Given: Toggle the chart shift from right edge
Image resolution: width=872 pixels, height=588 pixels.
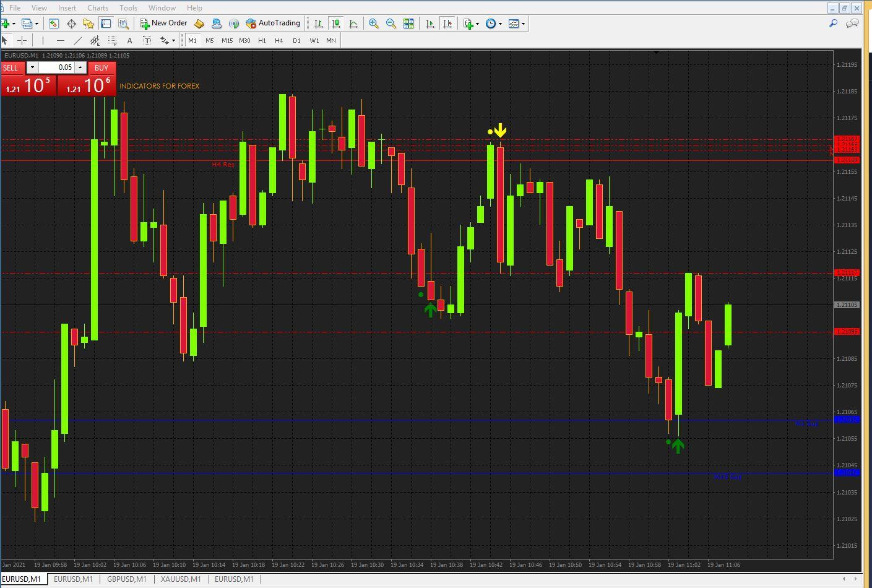Looking at the screenshot, I should (x=447, y=24).
